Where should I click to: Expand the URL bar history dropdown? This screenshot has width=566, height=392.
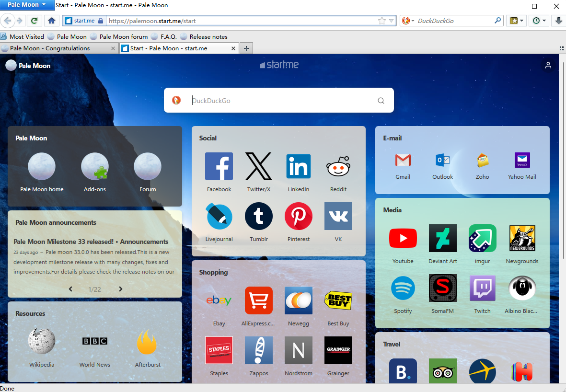tap(391, 21)
